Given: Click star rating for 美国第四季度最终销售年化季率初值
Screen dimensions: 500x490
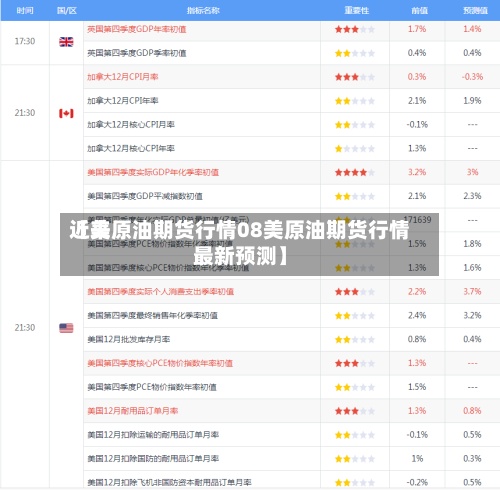Looking at the screenshot, I should 355,316.
